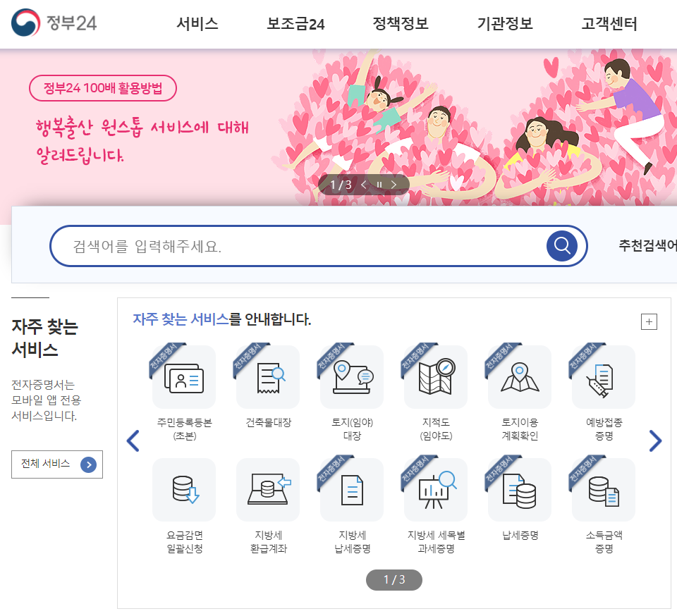
Task: Go to next page of frequent services
Action: [x=655, y=441]
